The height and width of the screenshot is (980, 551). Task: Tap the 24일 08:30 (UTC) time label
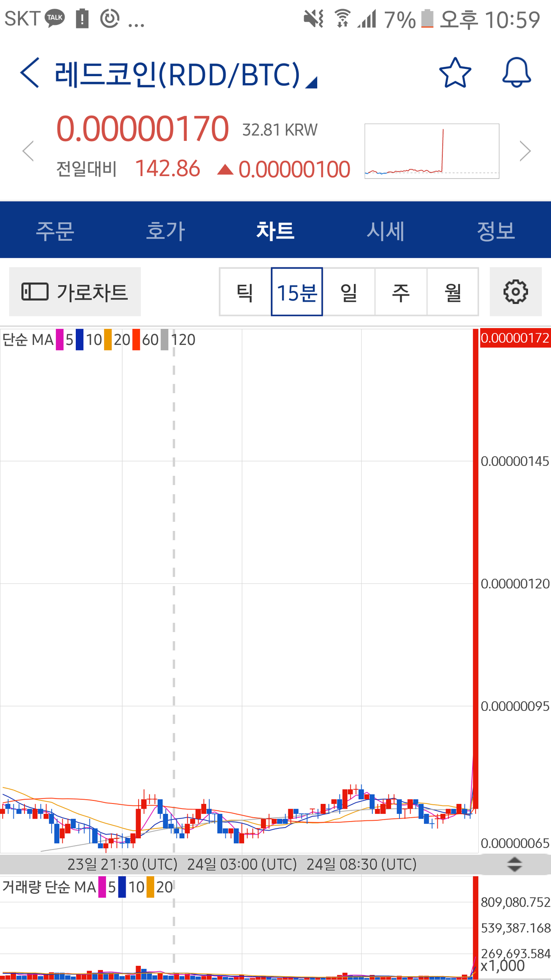[x=362, y=864]
